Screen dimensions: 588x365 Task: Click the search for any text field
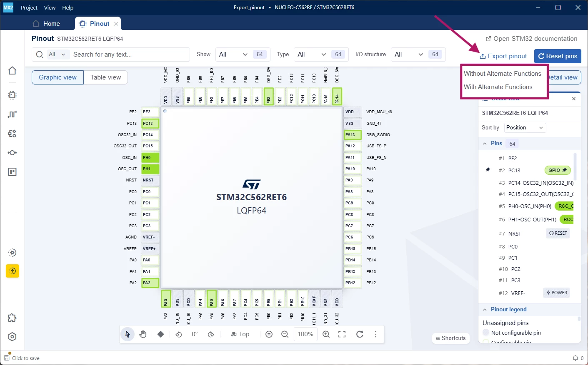pos(129,55)
